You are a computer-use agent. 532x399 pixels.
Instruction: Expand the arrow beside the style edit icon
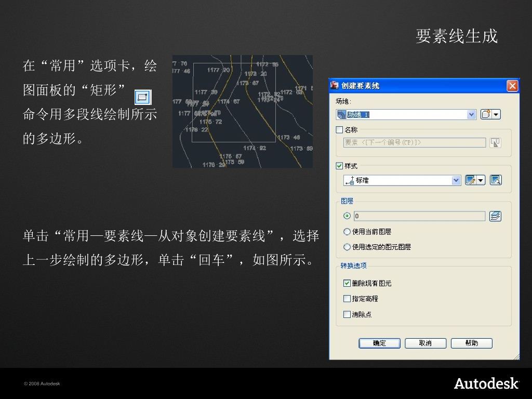click(481, 180)
